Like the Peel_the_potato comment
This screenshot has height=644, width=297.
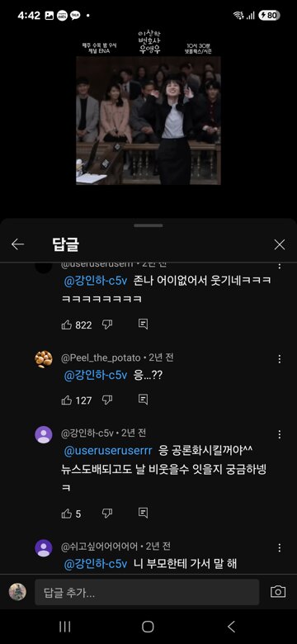click(67, 400)
